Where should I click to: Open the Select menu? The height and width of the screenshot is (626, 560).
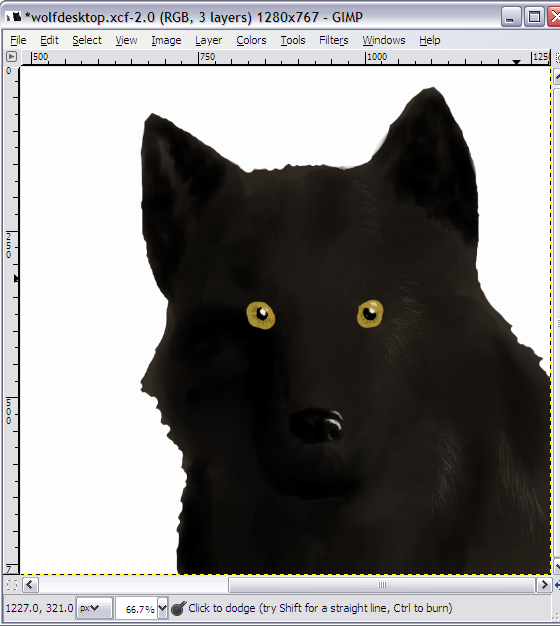click(87, 40)
